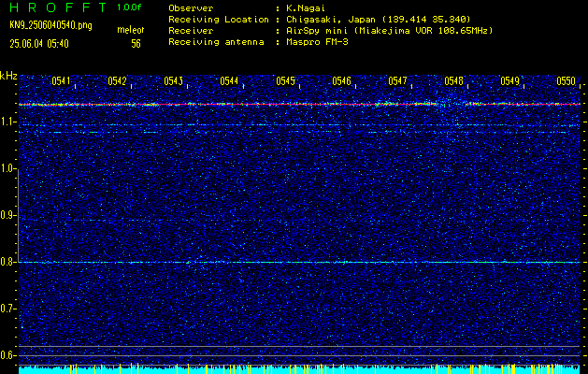Click the 0547 time marker

click(x=397, y=81)
